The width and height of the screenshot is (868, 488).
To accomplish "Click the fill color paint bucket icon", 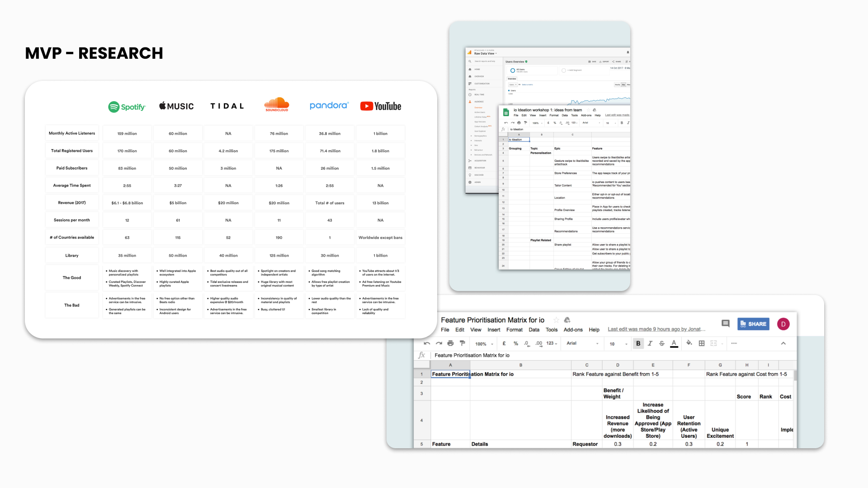I will point(689,343).
